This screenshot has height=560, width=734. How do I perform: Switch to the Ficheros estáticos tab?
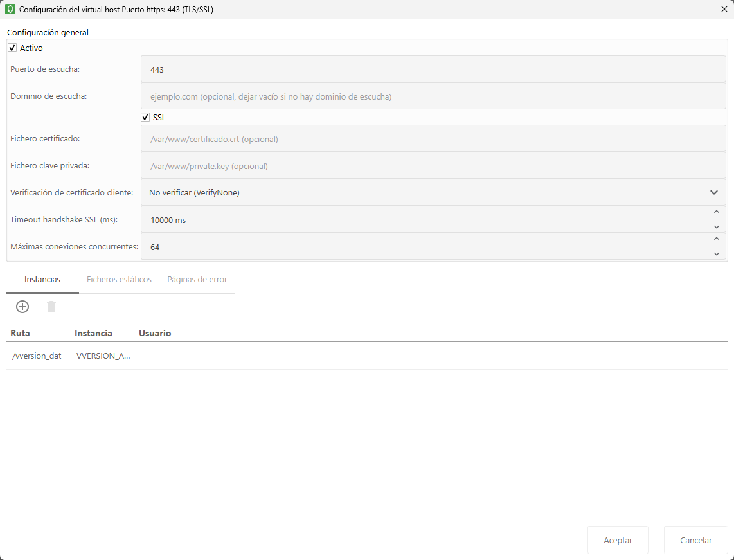[x=119, y=280]
